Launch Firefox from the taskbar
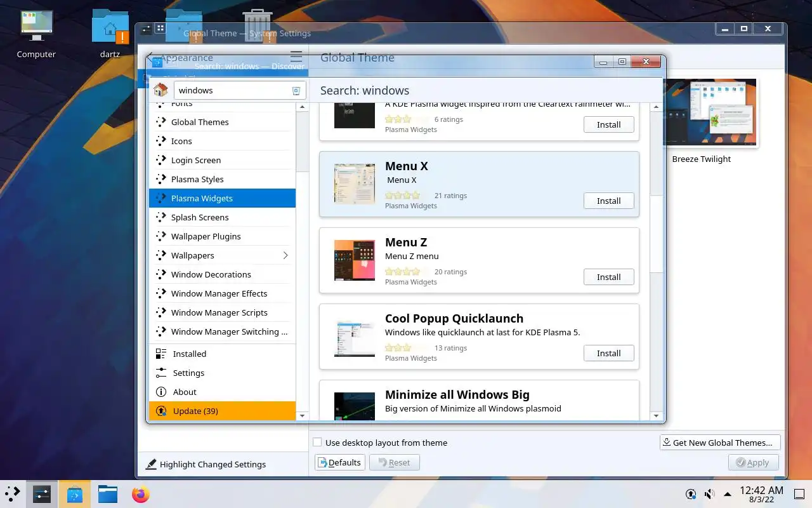The image size is (812, 508). coord(141,493)
